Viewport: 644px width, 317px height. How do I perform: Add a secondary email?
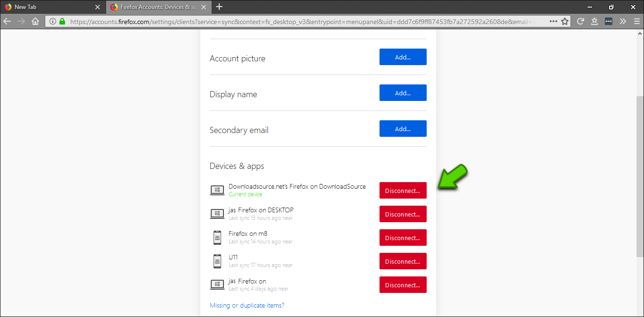pos(403,129)
